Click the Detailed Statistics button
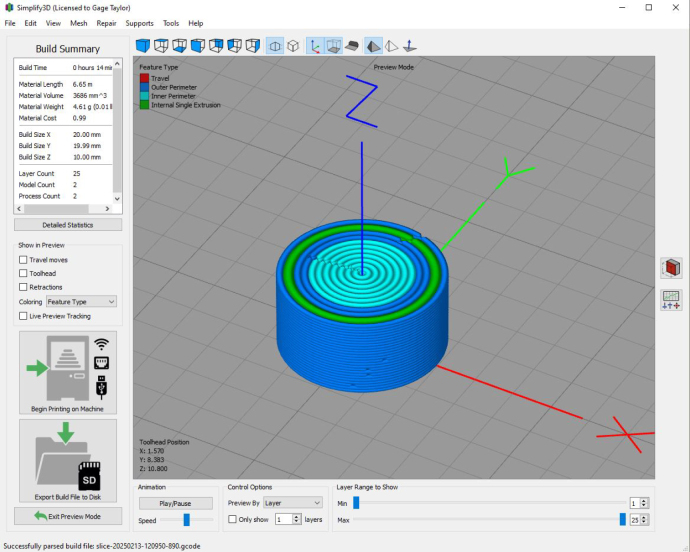690x552 pixels. pyautogui.click(x=68, y=225)
